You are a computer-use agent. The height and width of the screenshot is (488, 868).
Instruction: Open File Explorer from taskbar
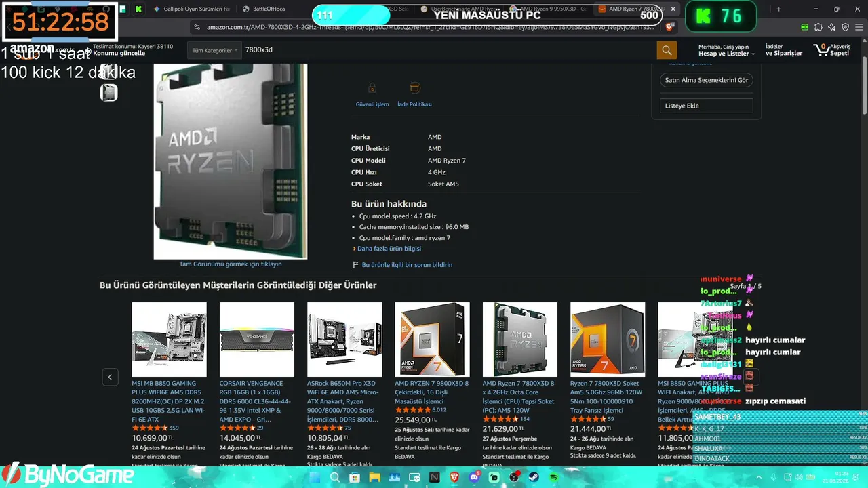374,477
